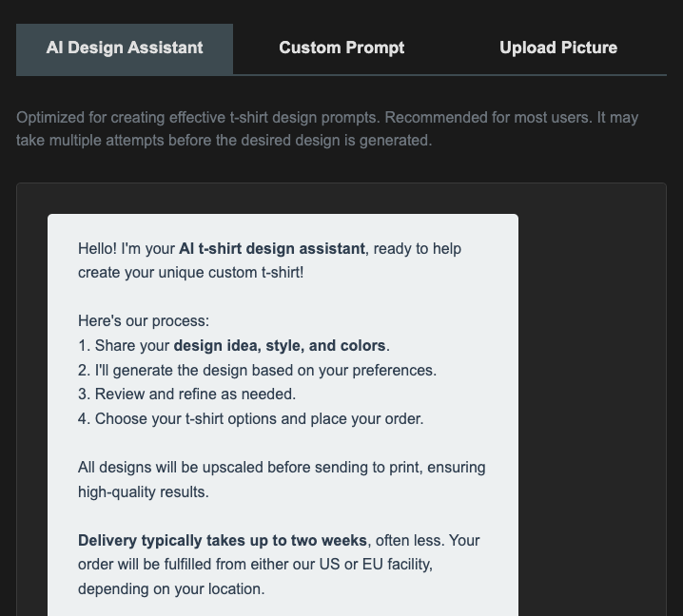Click the bold 'AI t-shirt design assistant' text
Viewport: 683px width, 616px height.
pos(272,249)
